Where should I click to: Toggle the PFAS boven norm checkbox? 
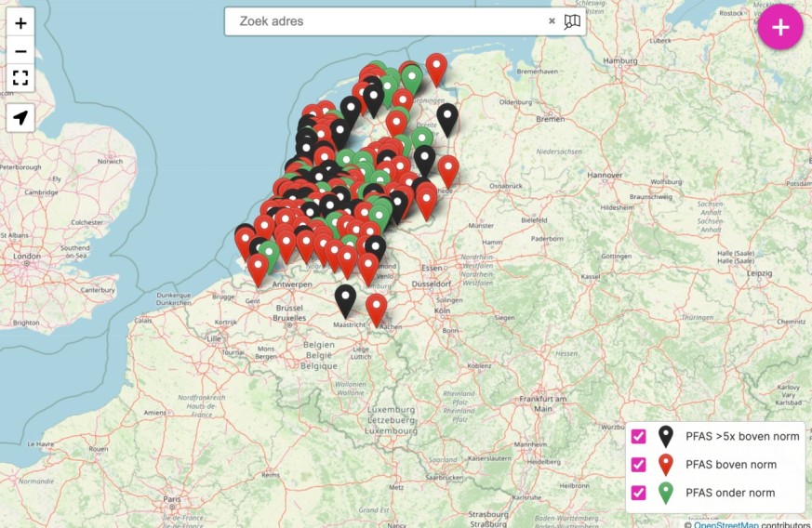(638, 465)
